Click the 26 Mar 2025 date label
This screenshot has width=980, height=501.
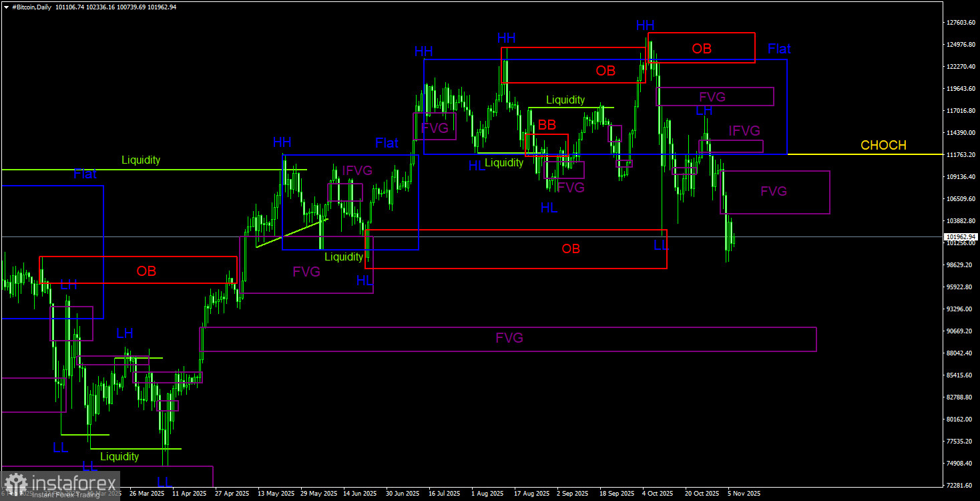[x=147, y=494]
